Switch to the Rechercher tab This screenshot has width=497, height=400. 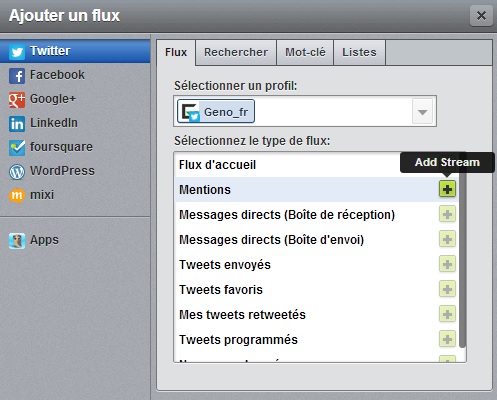click(x=236, y=53)
